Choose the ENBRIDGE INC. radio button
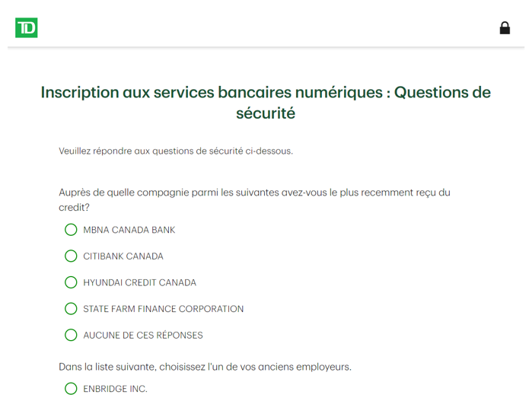Viewport: 532px width, 401px height. tap(71, 389)
